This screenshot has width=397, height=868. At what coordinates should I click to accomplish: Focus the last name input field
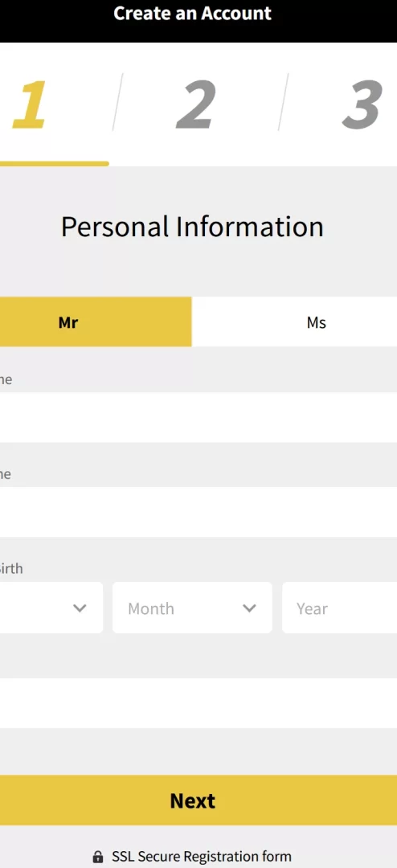198,512
